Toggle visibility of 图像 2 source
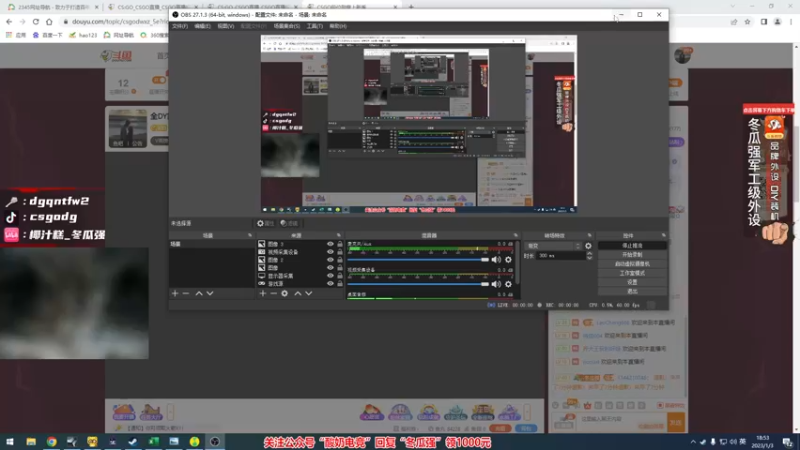Image resolution: width=800 pixels, height=450 pixels. coord(330,260)
